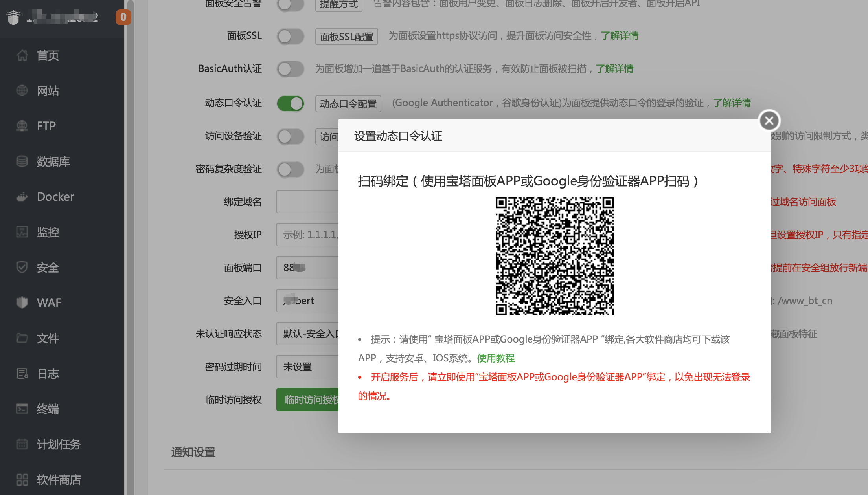Click the green 临时访问授权 button
The image size is (868, 495).
click(307, 400)
